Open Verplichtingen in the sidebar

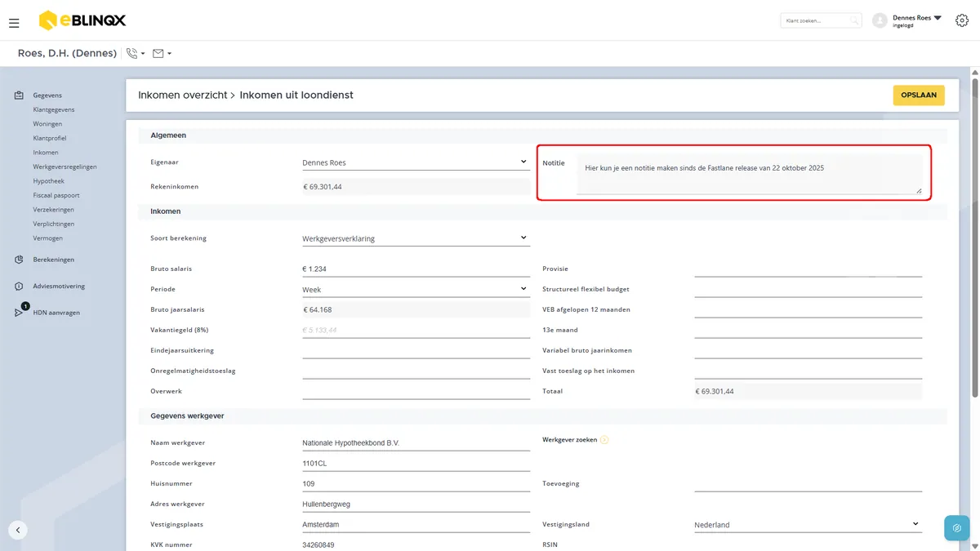tap(54, 224)
